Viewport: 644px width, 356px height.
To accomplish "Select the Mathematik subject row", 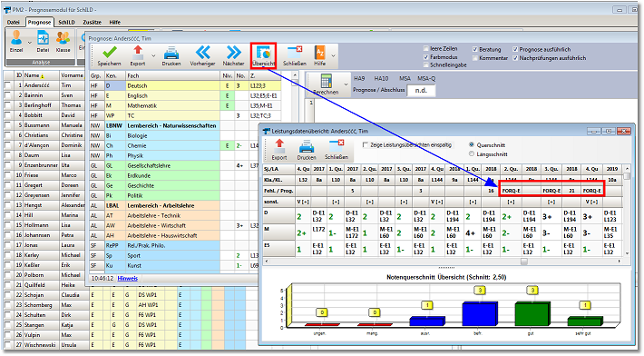I will tap(185, 105).
